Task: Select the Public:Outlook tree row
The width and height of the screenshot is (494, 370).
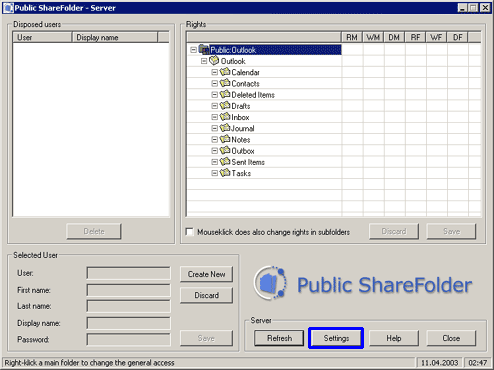Action: click(x=275, y=50)
